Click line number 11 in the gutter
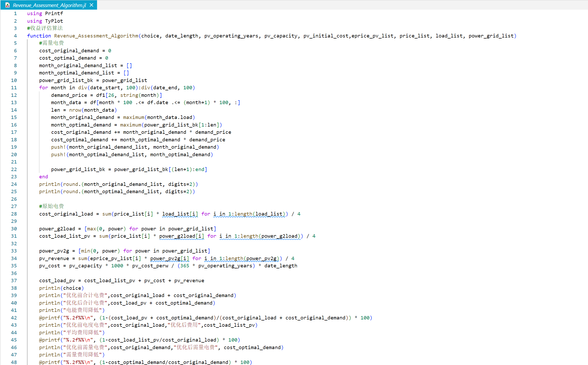Image resolution: width=588 pixels, height=365 pixels. point(14,87)
